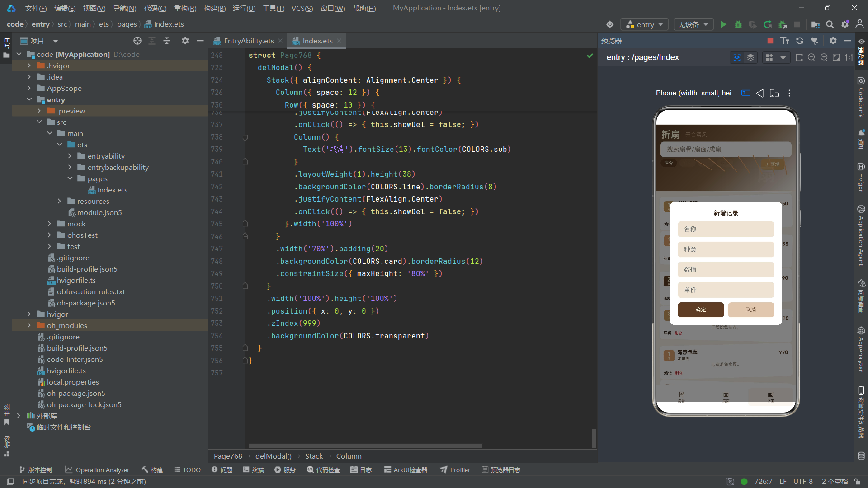
Task: Toggle tool window quick access in status bar
Action: tap(10, 482)
